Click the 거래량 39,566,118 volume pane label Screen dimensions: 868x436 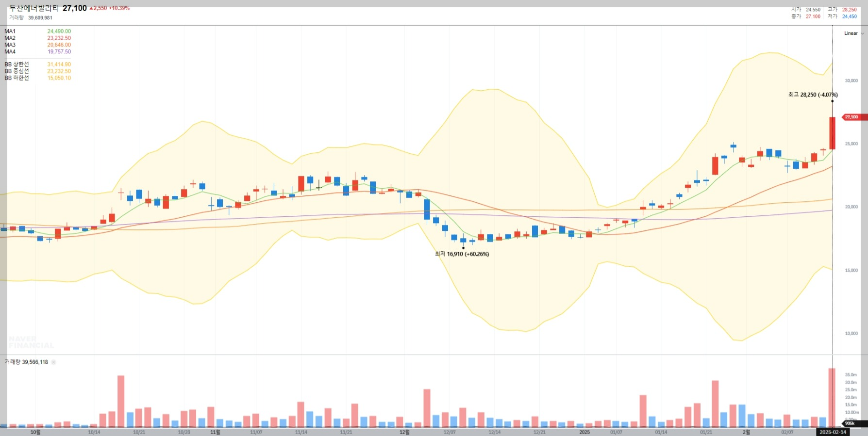[x=26, y=362]
